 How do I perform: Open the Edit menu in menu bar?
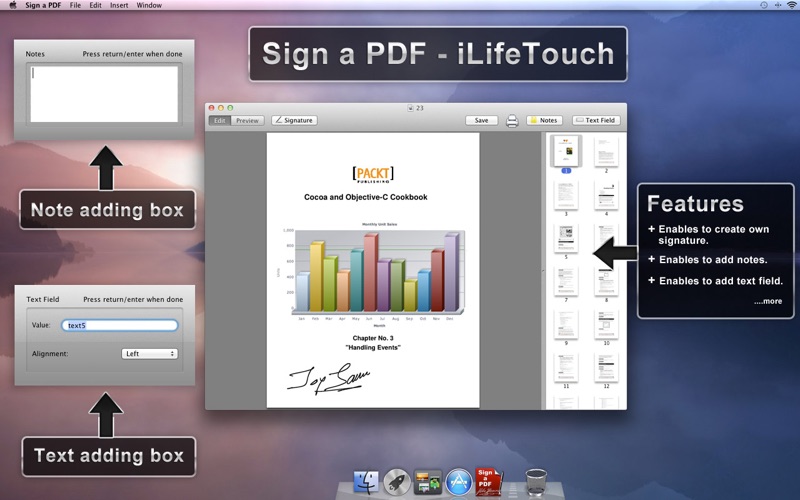pos(95,5)
